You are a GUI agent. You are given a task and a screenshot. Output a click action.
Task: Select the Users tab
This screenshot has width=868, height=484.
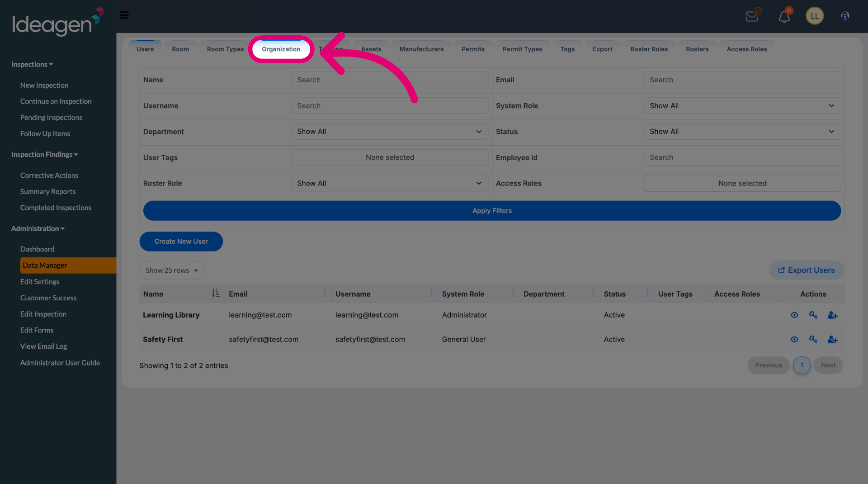click(145, 49)
